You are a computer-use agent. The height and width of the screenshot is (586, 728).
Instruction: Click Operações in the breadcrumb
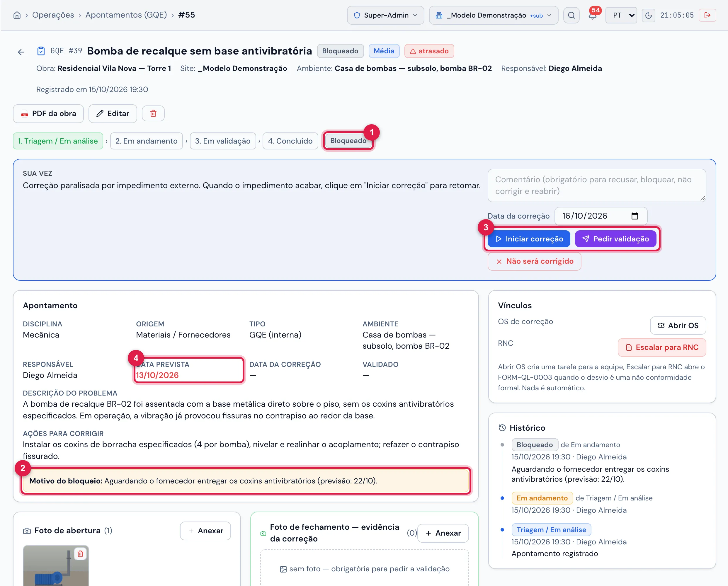click(53, 15)
